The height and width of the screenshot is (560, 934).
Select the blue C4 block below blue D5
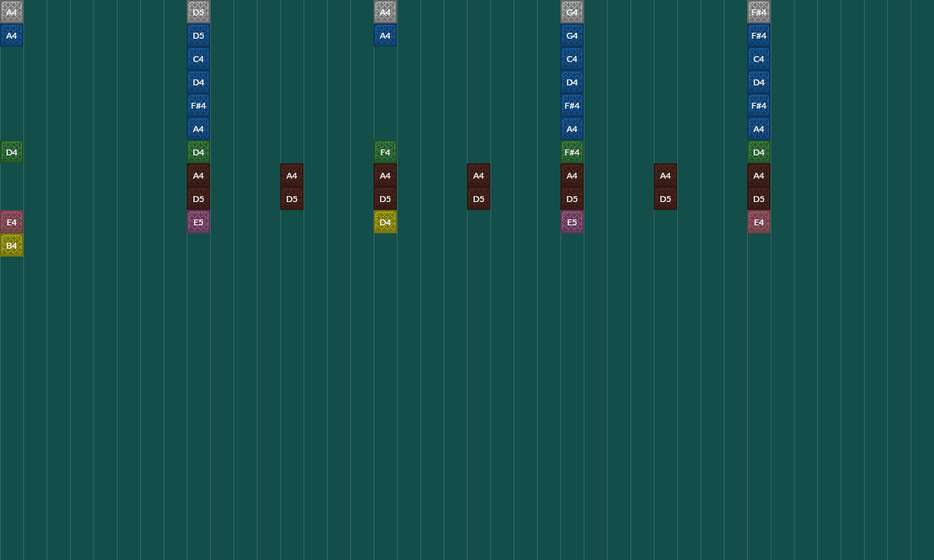(x=198, y=59)
